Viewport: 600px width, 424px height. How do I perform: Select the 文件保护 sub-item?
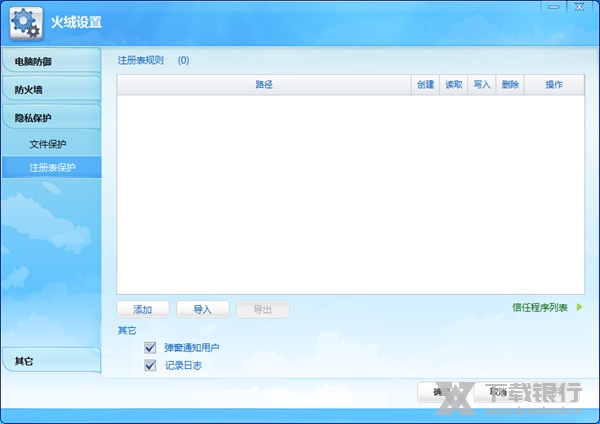[x=48, y=144]
